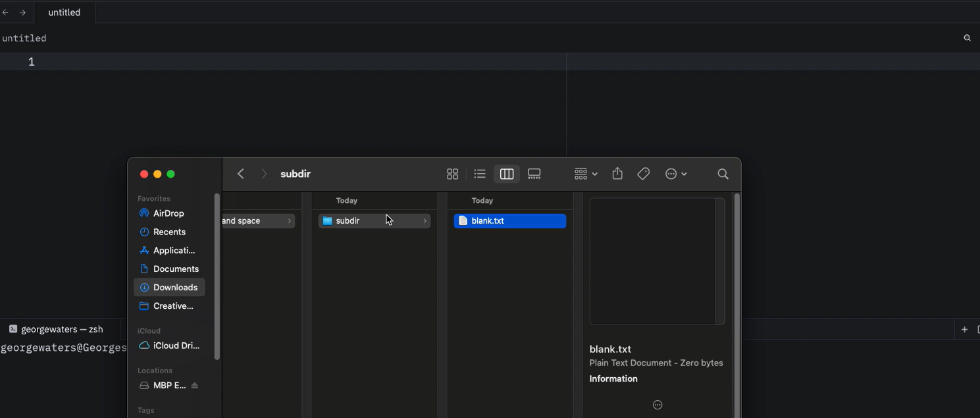Image resolution: width=980 pixels, height=418 pixels.
Task: Click the Finder window vertical scrollbar
Action: click(x=737, y=305)
